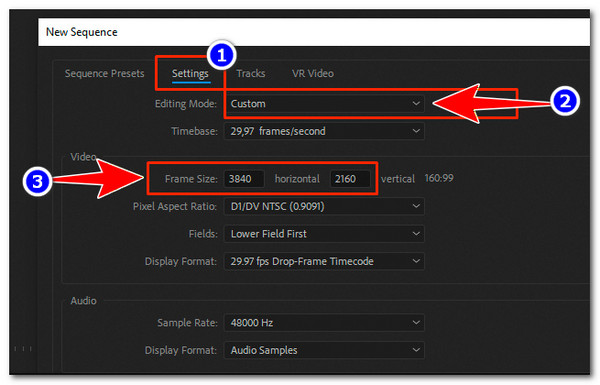Click the Frame Size label

pos(191,179)
